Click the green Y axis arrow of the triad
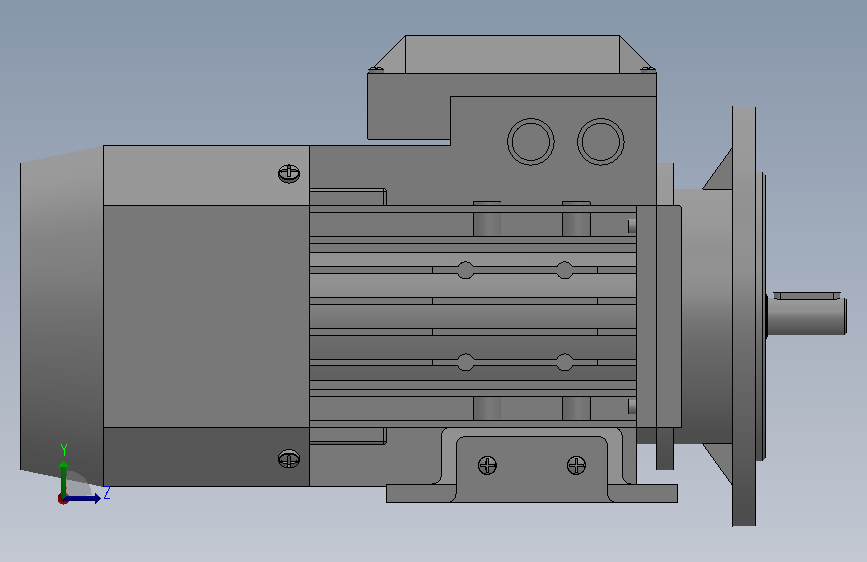This screenshot has height=562, width=867. [x=64, y=478]
